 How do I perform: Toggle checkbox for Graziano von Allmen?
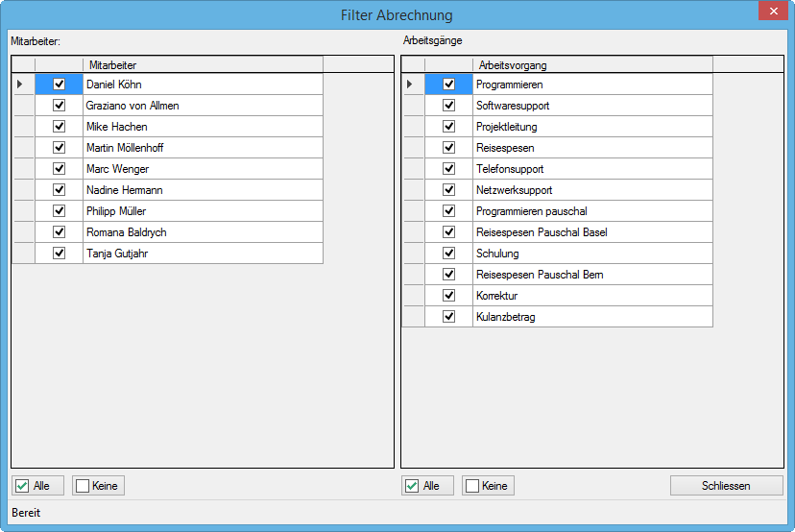(59, 106)
